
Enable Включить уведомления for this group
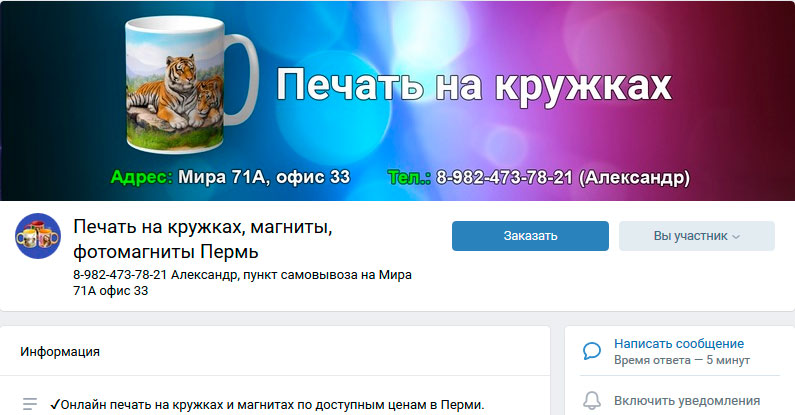[687, 401]
